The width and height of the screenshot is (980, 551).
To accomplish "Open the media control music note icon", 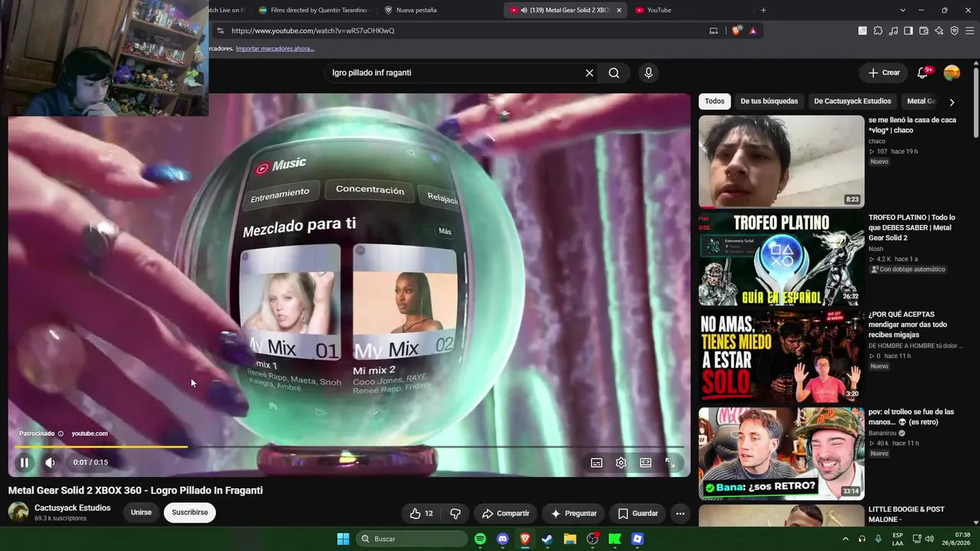I will point(893,31).
